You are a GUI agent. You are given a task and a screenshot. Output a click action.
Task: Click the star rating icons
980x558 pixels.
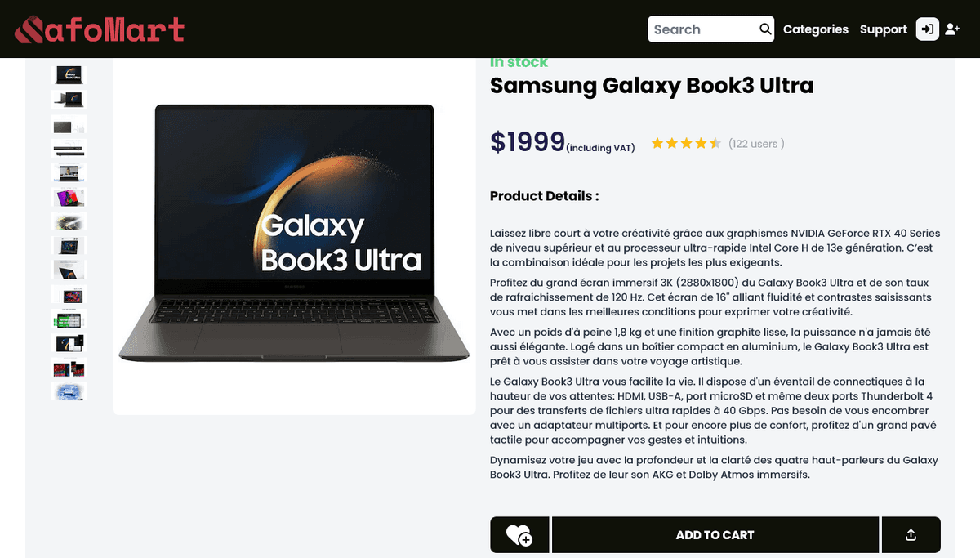[685, 144]
